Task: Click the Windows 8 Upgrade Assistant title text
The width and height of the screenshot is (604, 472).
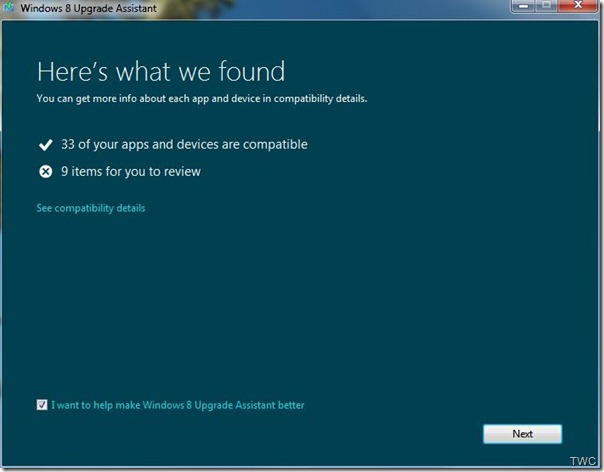Action: 88,8
